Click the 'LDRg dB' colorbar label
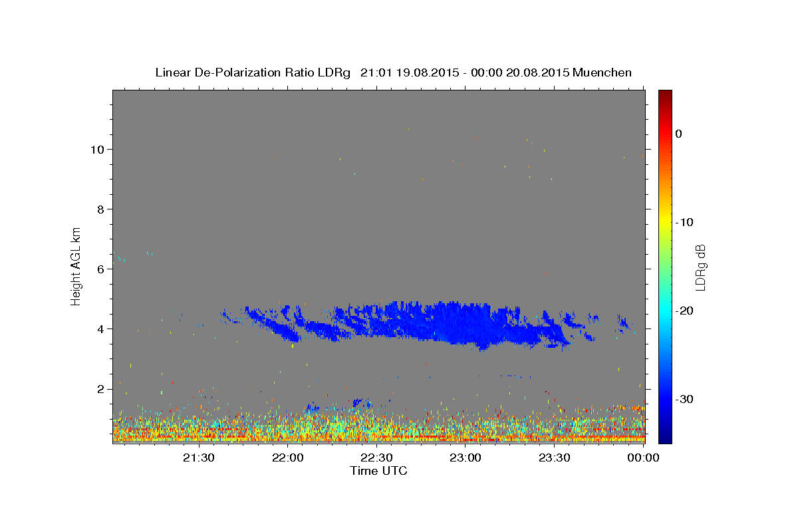798x532 pixels. (700, 267)
